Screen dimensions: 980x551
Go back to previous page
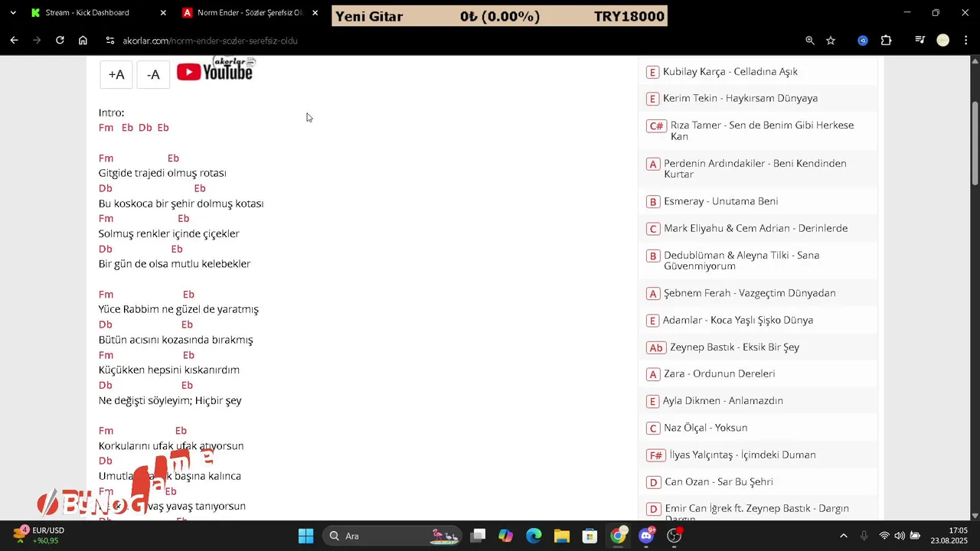[x=14, y=41]
